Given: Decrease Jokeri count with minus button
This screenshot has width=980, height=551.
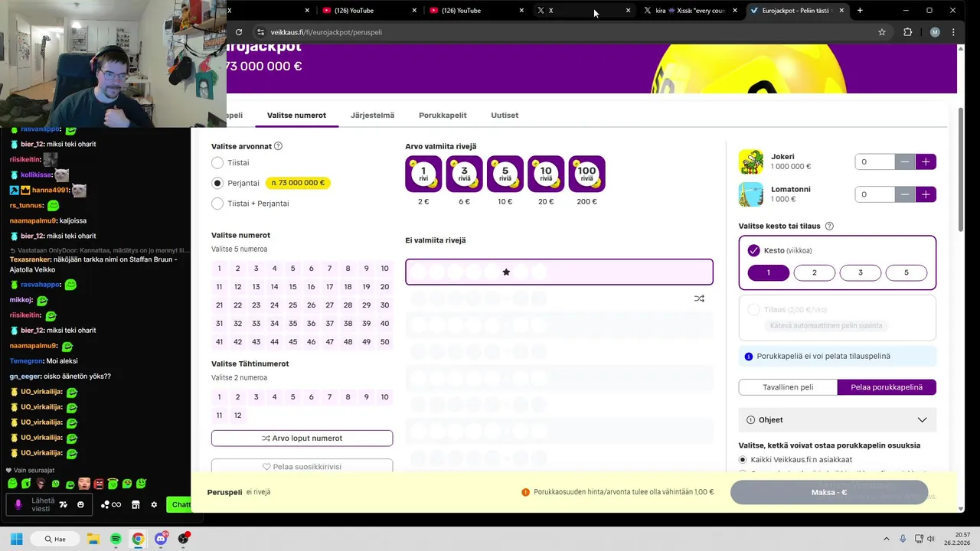Looking at the screenshot, I should (905, 161).
